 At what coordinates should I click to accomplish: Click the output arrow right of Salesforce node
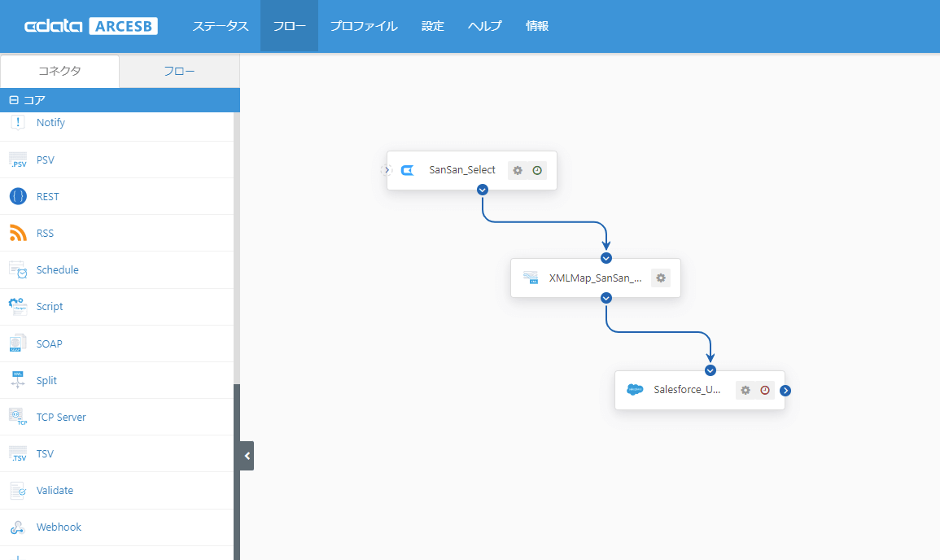[x=785, y=391]
